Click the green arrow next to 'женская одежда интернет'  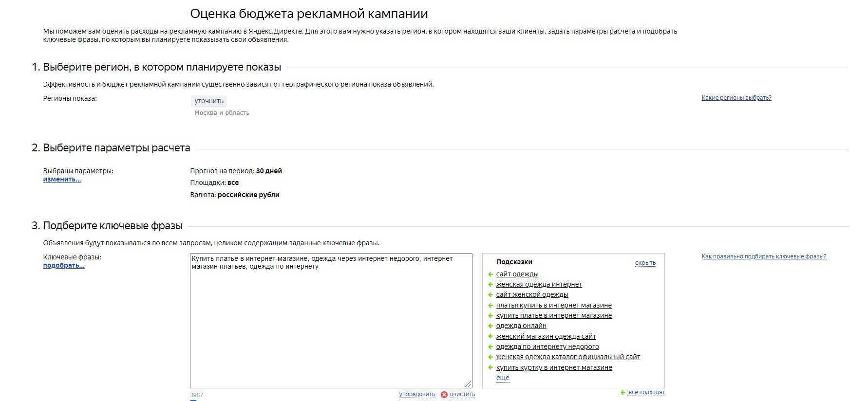[491, 285]
